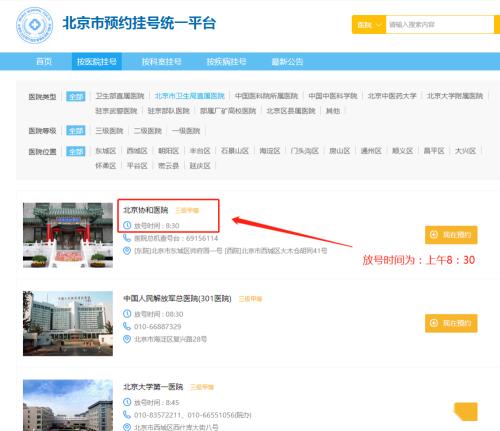Click phone icon beside 69156114

pyautogui.click(x=127, y=238)
